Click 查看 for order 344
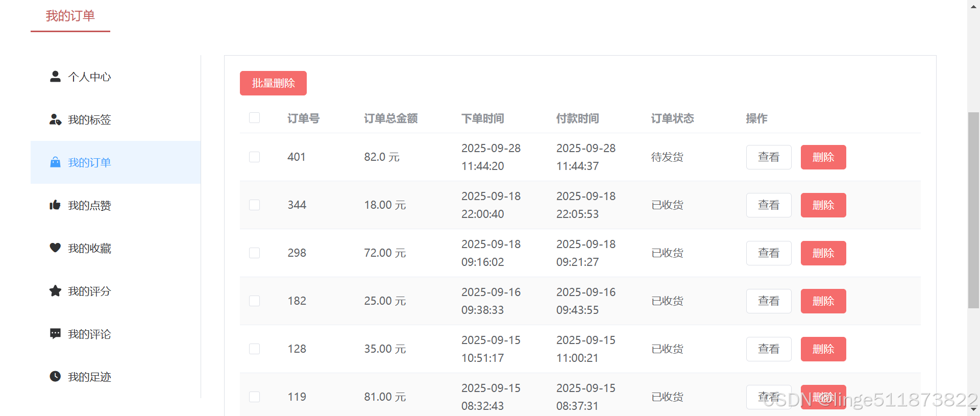The width and height of the screenshot is (980, 416). click(x=769, y=205)
